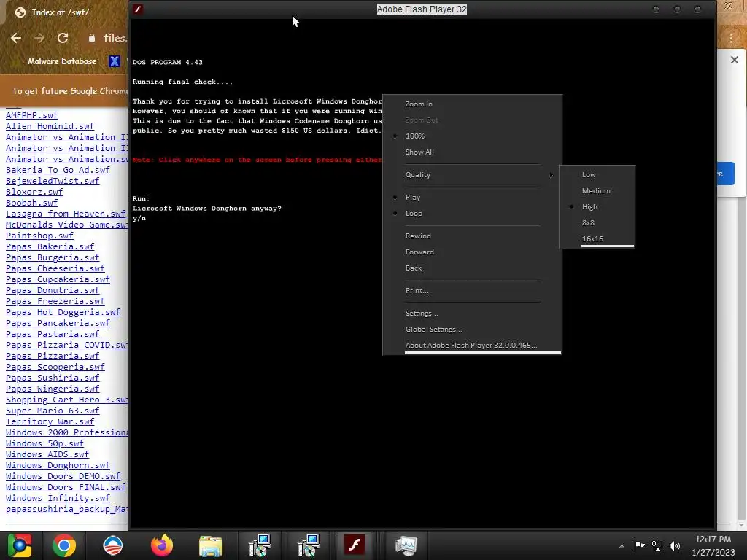Click the Adobe Flash Player 32 title

(422, 9)
